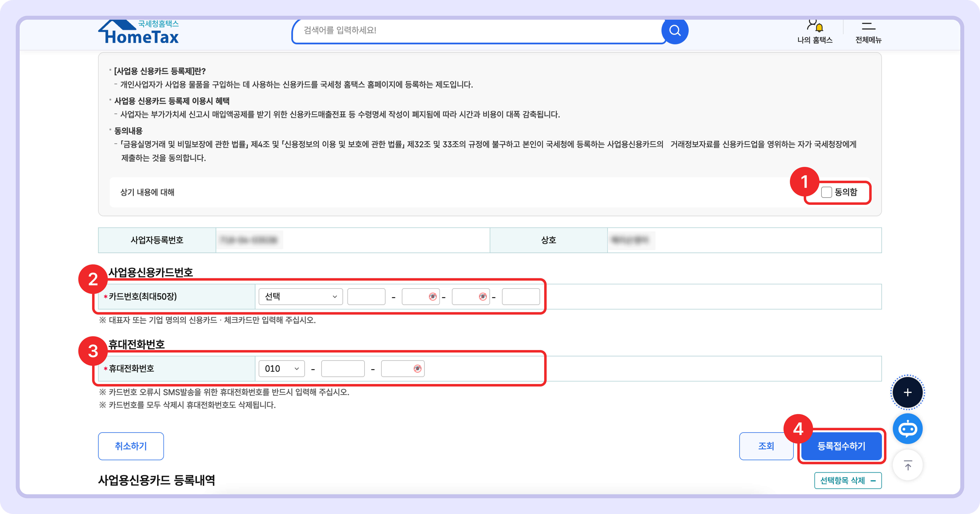
Task: Click the 취소하기 button
Action: [x=131, y=446]
